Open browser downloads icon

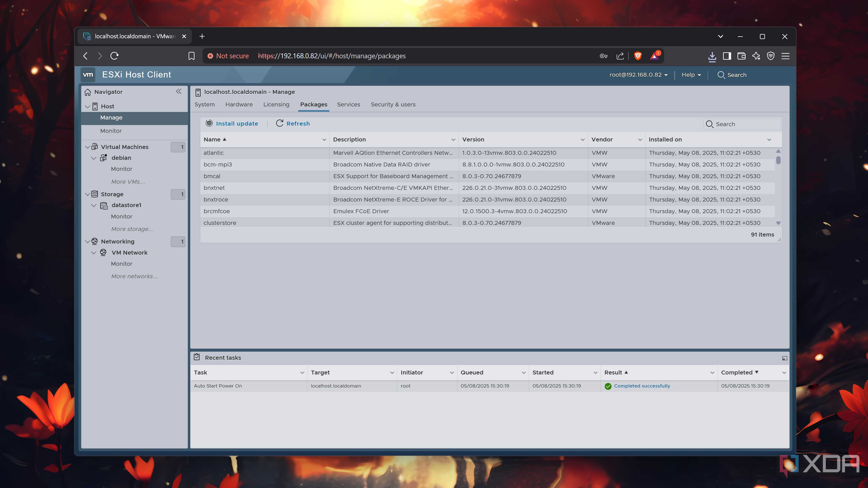(712, 56)
